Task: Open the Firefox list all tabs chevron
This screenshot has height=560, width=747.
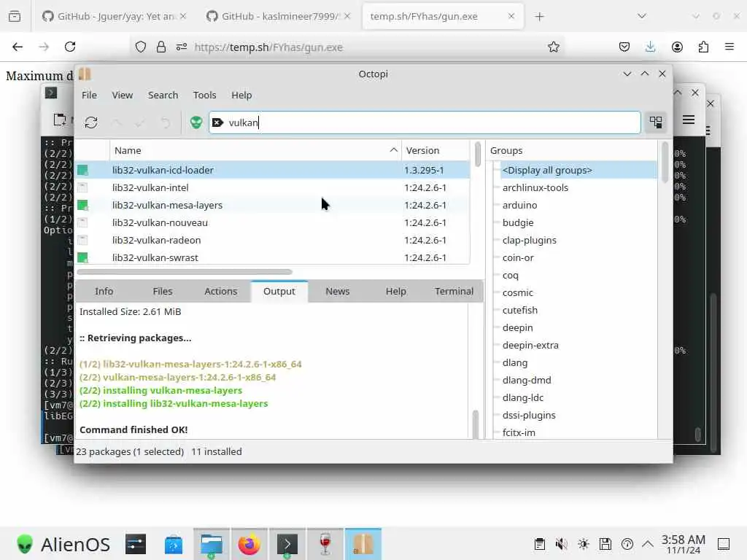Action: pyautogui.click(x=642, y=16)
